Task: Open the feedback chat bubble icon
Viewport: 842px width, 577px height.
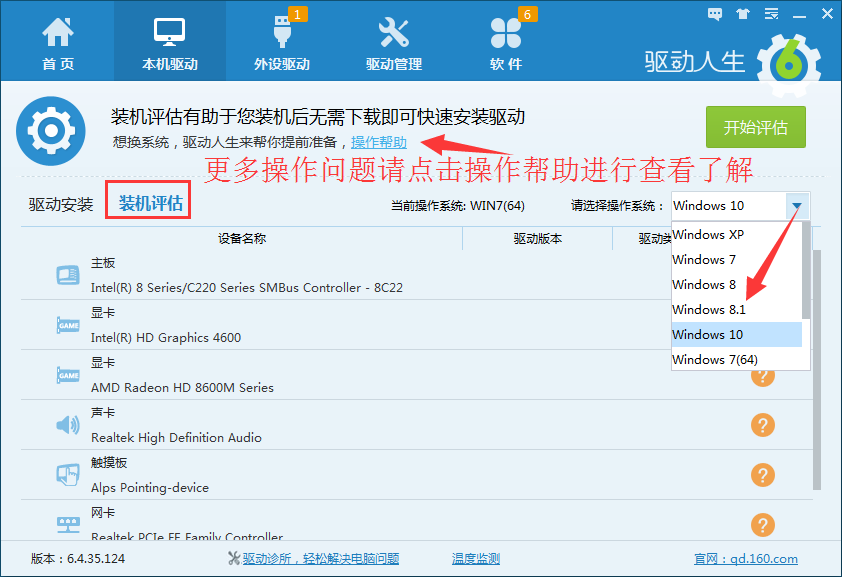Action: point(715,14)
